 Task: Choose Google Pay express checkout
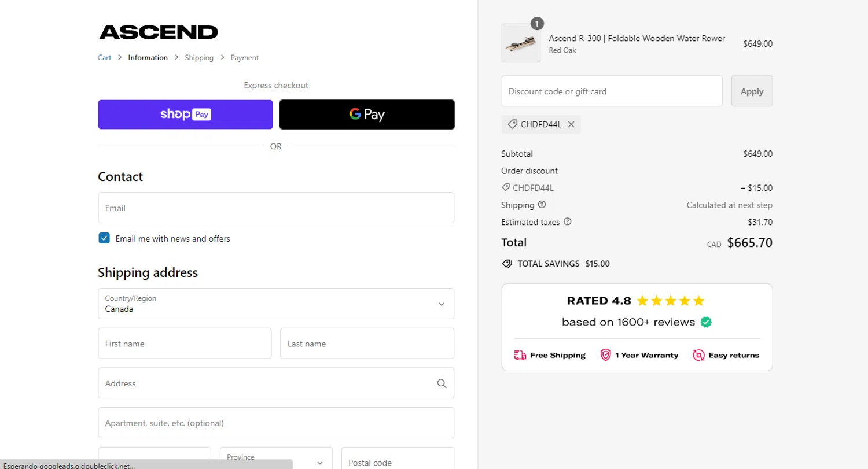367,115
